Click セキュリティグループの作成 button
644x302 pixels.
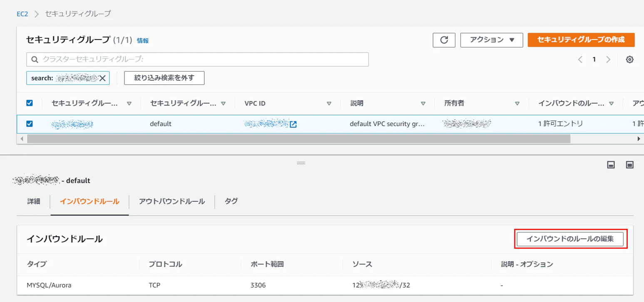click(581, 40)
